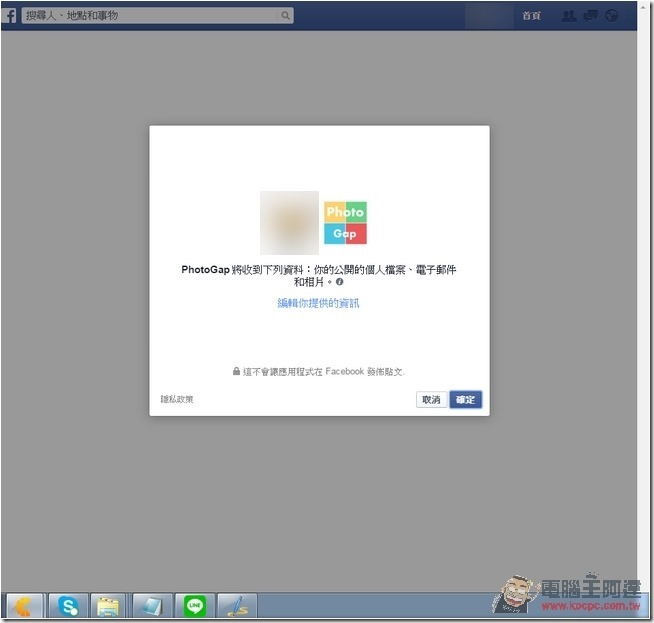Open the pen writer taskbar icon
The width and height of the screenshot is (654, 623).
tap(237, 606)
